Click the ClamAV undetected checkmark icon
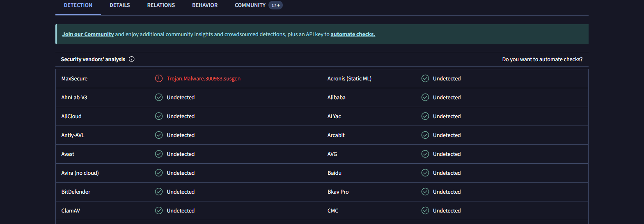The image size is (644, 224). coord(159,210)
